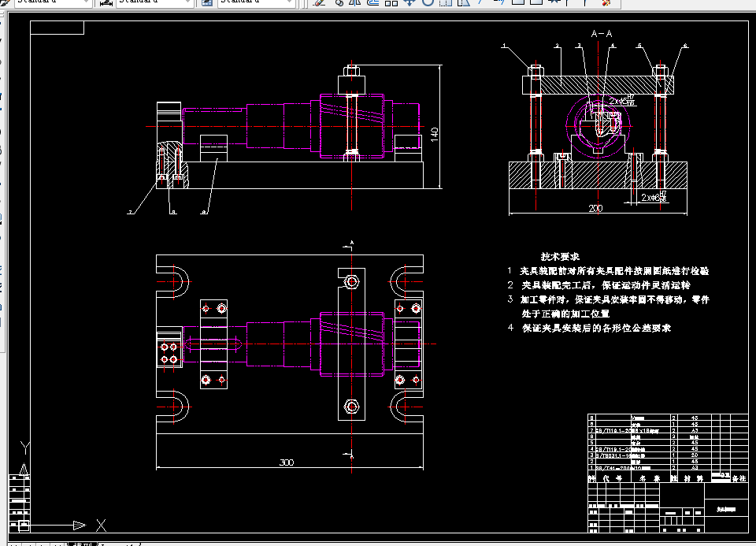Select the Array tool icon
756x546 pixels.
(391, 2)
